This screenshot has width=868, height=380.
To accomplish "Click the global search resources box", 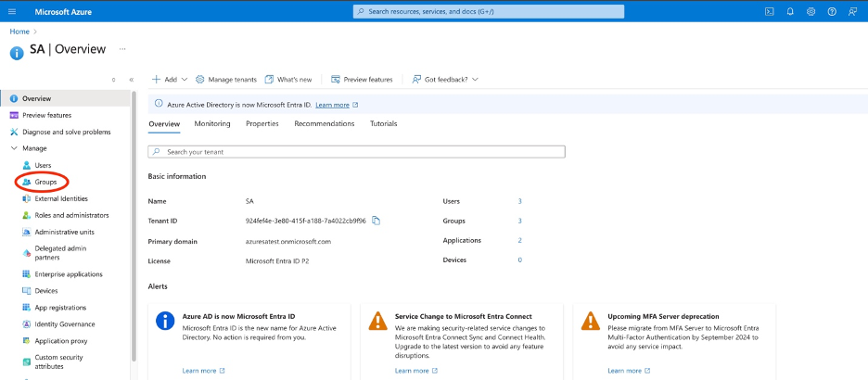I will click(489, 12).
